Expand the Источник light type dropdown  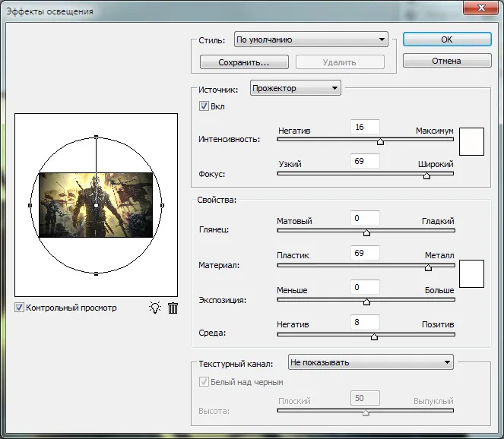[x=295, y=88]
